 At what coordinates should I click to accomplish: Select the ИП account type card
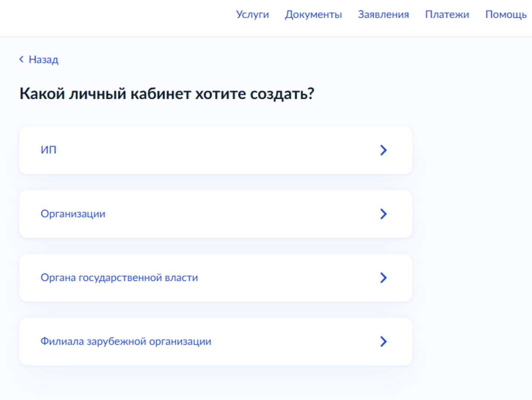[216, 150]
